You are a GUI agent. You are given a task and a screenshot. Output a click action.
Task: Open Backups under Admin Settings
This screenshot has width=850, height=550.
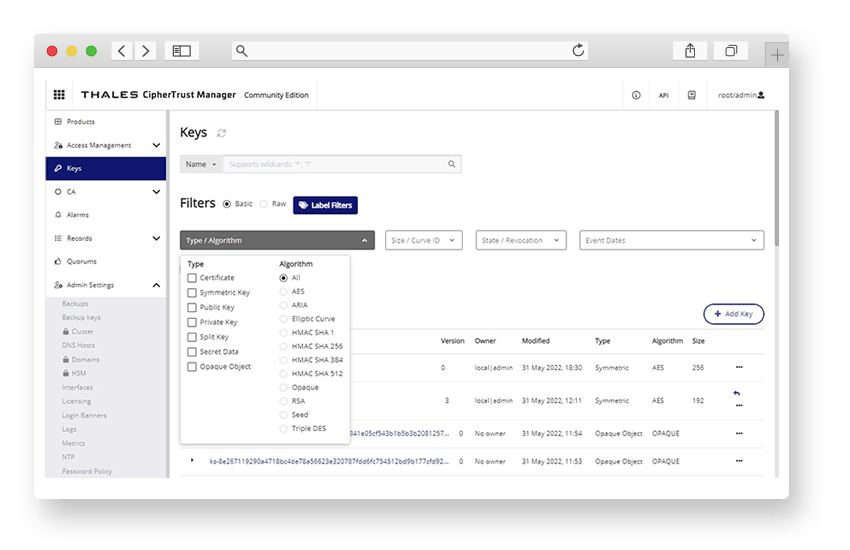coord(75,303)
